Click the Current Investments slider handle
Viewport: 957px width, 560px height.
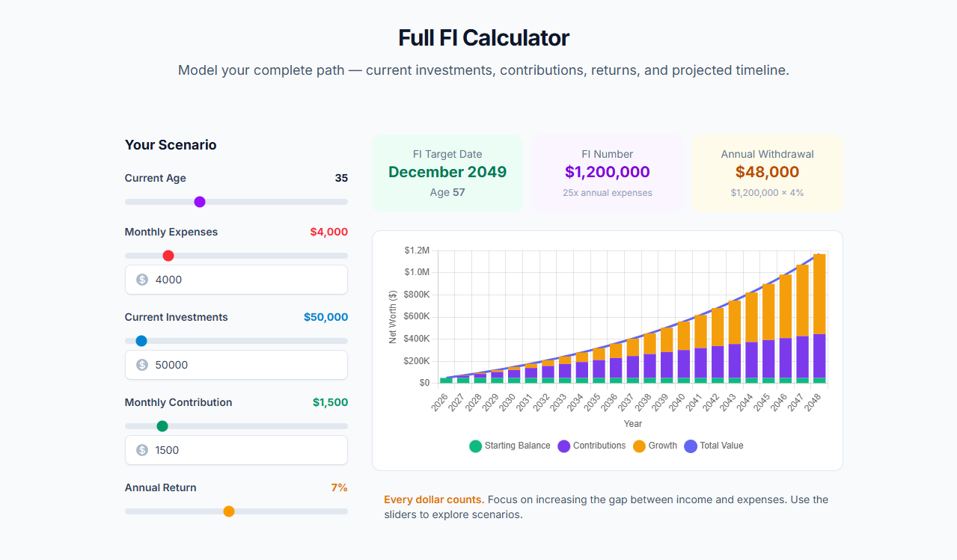tap(141, 341)
